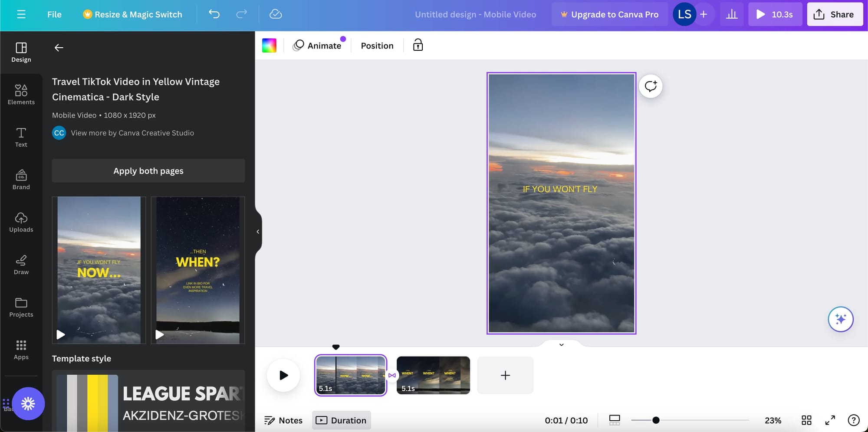Open the Brand tab
This screenshot has height=432, width=868.
pos(21,180)
